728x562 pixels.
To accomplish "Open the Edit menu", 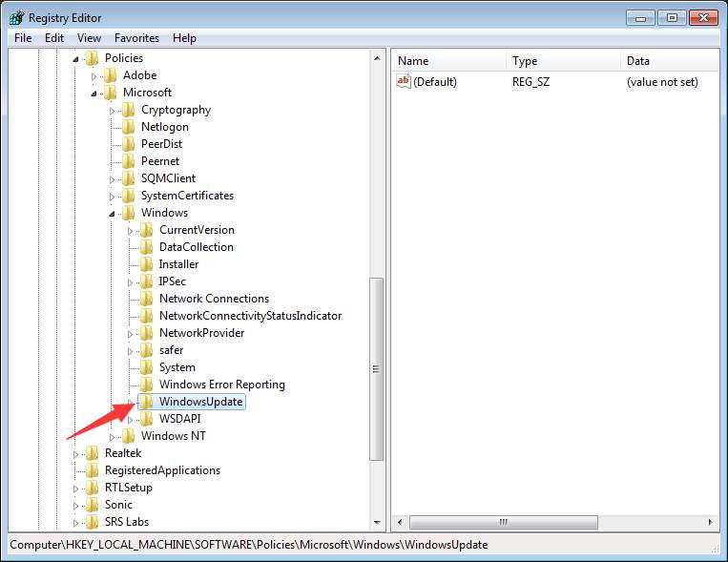I will point(54,38).
